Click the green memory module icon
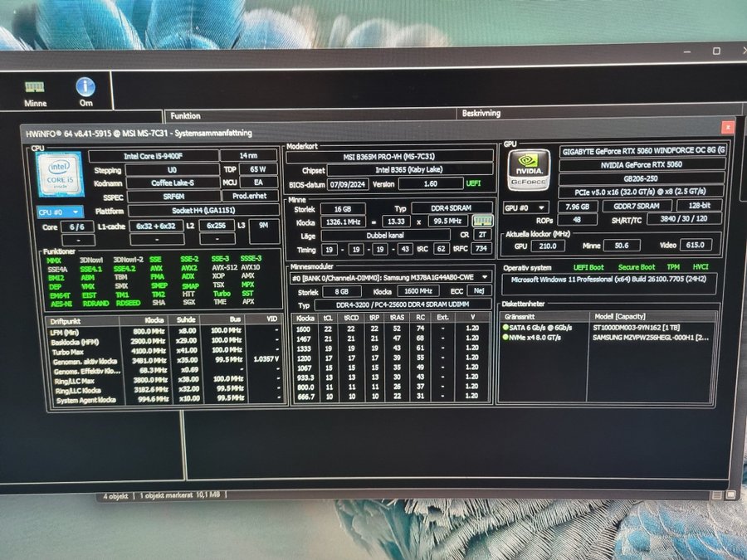This screenshot has width=747, height=560. (482, 222)
